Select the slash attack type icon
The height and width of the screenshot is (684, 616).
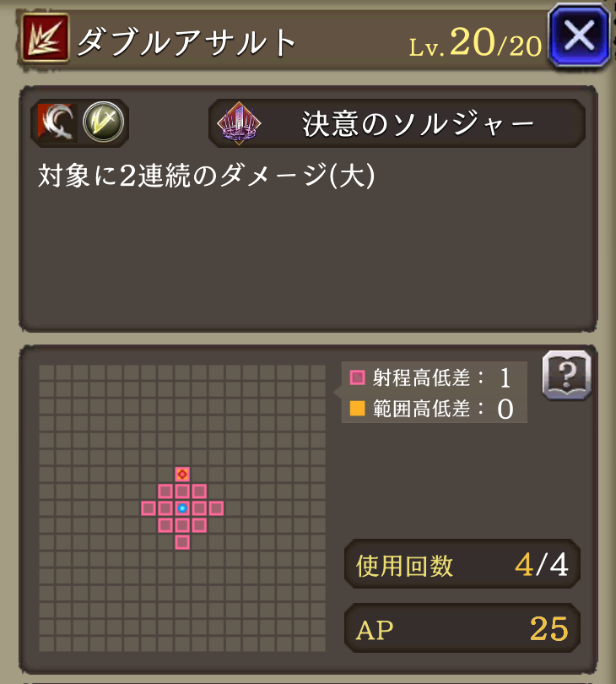[57, 122]
